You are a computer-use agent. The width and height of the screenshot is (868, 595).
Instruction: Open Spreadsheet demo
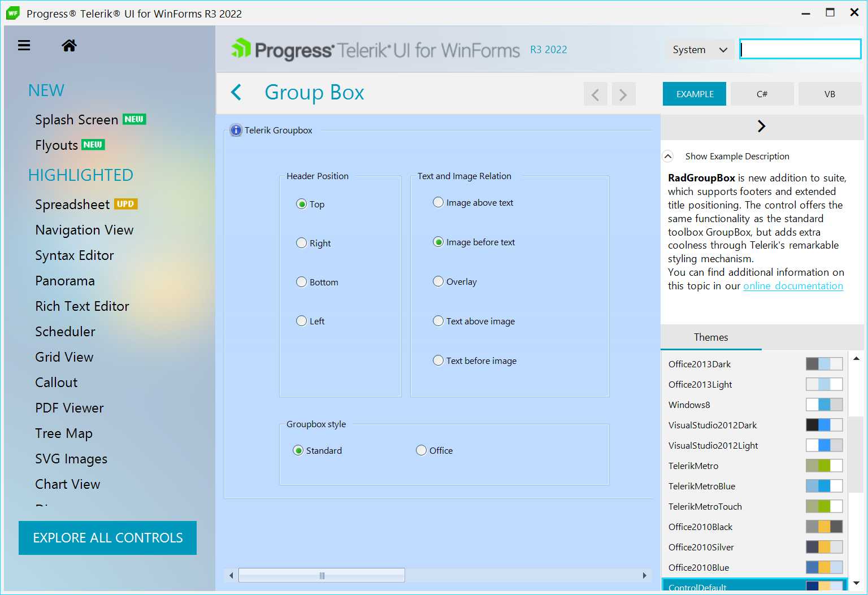(x=72, y=205)
